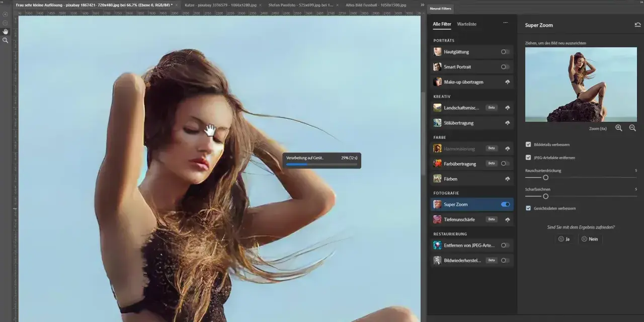Download the Make-up übertragen filter via cloud icon
The height and width of the screenshot is (322, 644).
point(507,82)
